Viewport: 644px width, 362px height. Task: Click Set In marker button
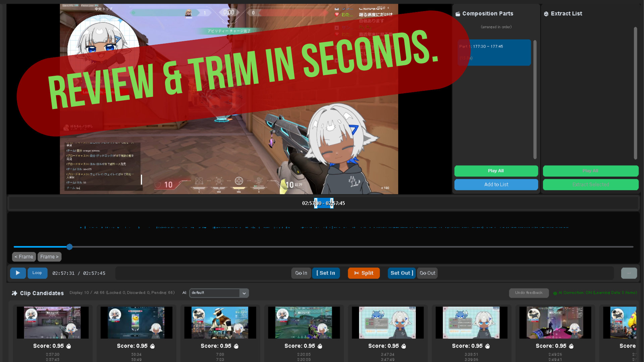click(326, 273)
